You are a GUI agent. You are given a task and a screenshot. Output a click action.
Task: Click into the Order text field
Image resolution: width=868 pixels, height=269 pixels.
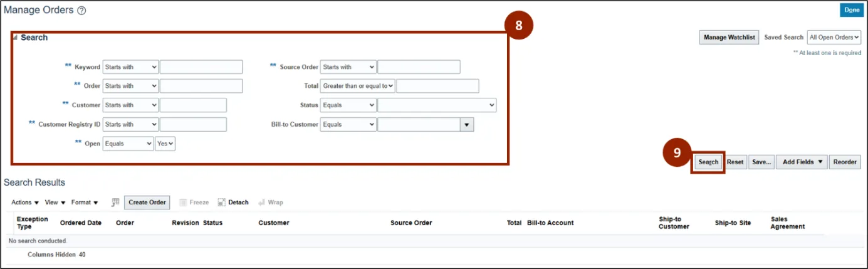tap(201, 86)
